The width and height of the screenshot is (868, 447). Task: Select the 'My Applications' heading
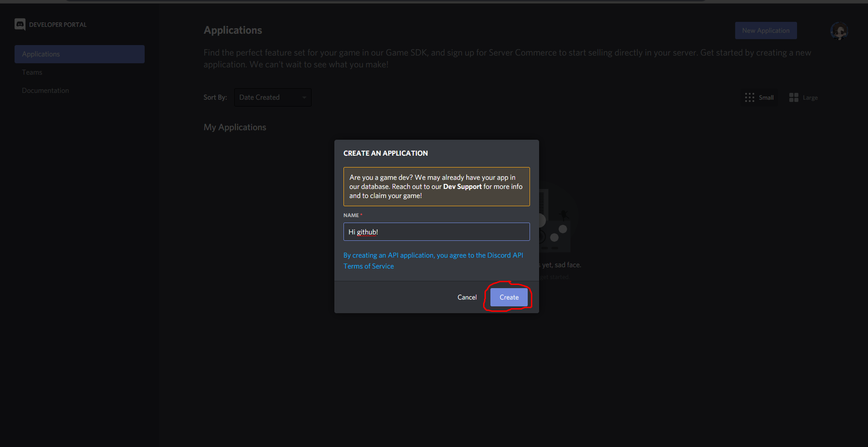235,127
